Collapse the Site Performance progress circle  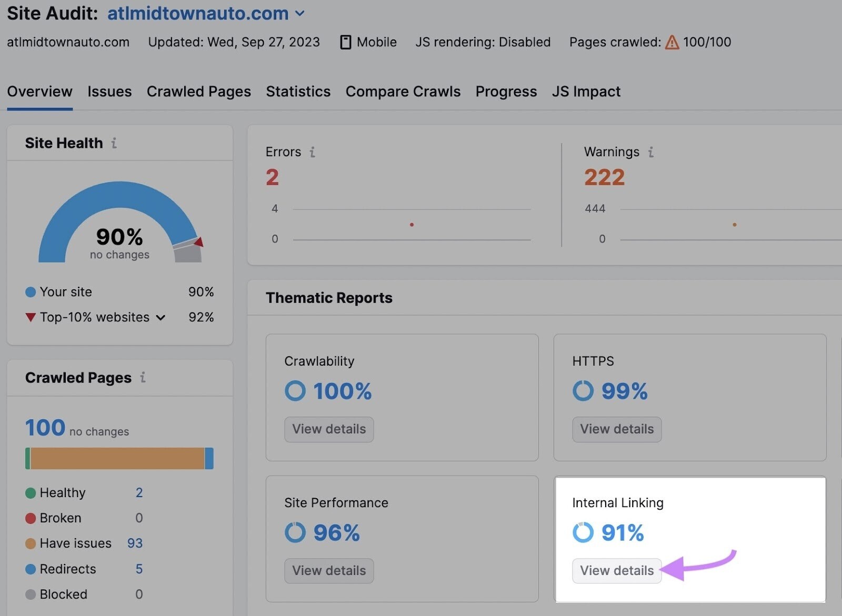(295, 532)
